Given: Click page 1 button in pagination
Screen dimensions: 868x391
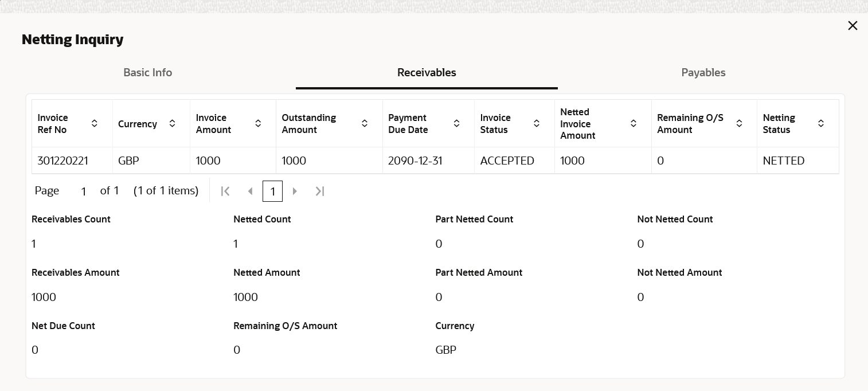Looking at the screenshot, I should click(272, 191).
